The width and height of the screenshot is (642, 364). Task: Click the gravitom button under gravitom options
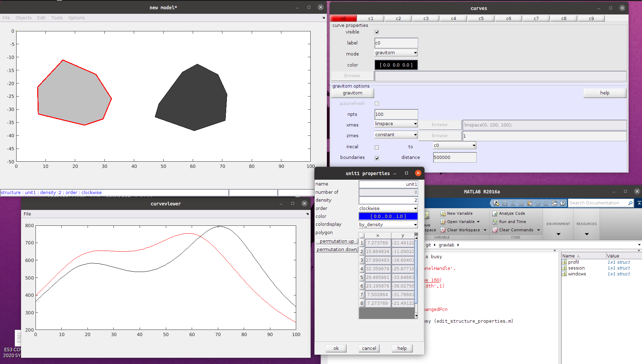[x=352, y=93]
